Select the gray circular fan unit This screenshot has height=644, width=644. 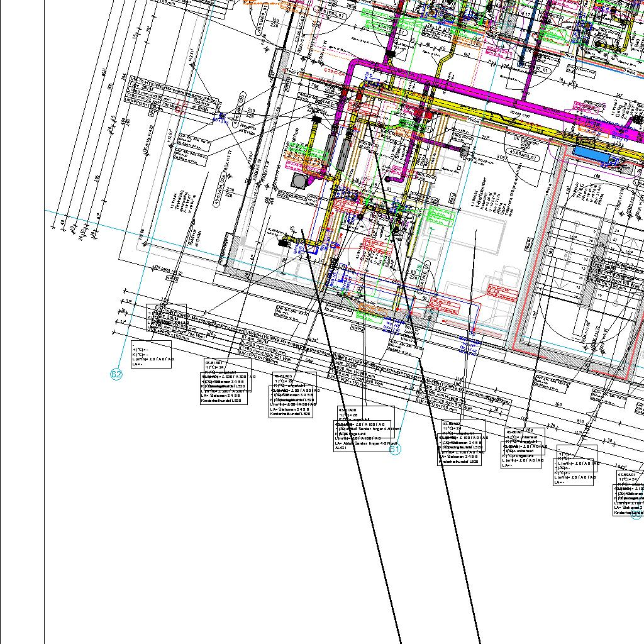pos(299,181)
